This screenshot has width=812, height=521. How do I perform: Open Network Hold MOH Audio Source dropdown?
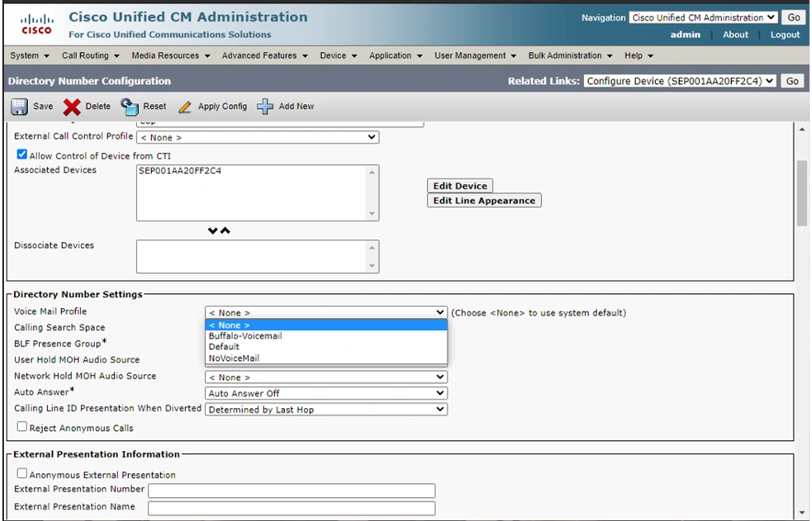coord(326,377)
